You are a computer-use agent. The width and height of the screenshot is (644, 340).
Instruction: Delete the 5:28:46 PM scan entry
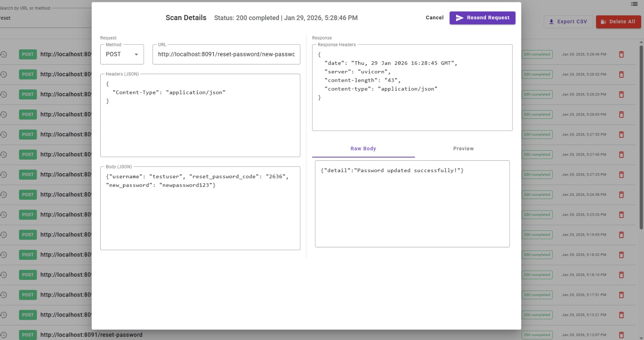pyautogui.click(x=621, y=54)
